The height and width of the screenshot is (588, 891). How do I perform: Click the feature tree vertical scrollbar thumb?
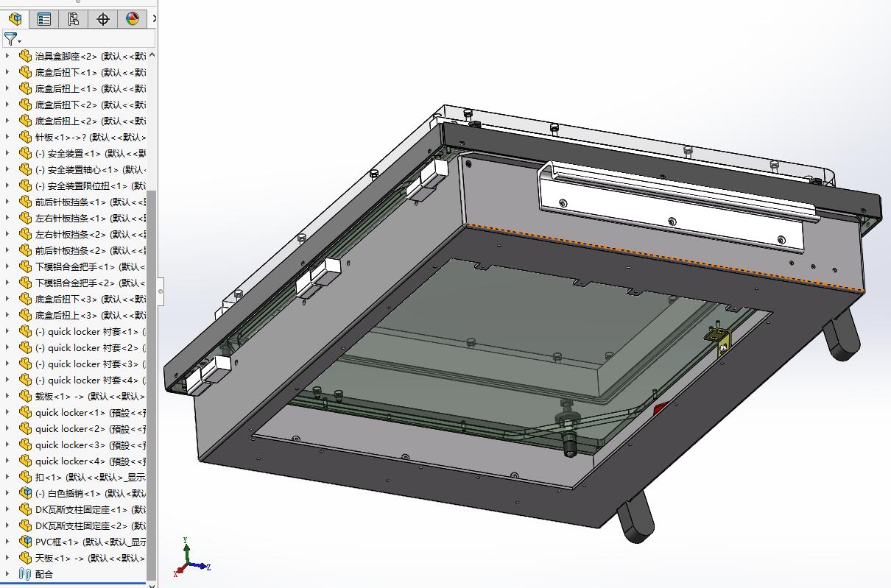[152, 384]
